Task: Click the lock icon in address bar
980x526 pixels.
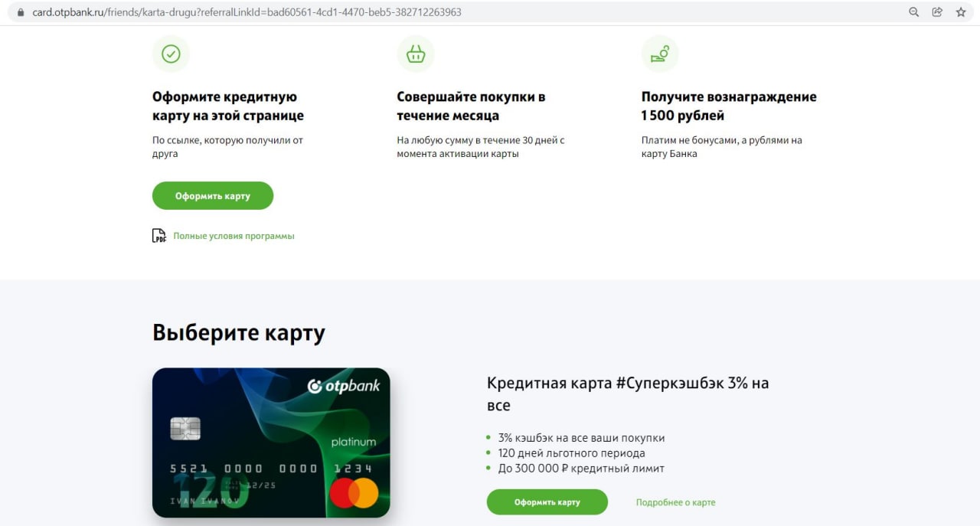Action: coord(21,12)
